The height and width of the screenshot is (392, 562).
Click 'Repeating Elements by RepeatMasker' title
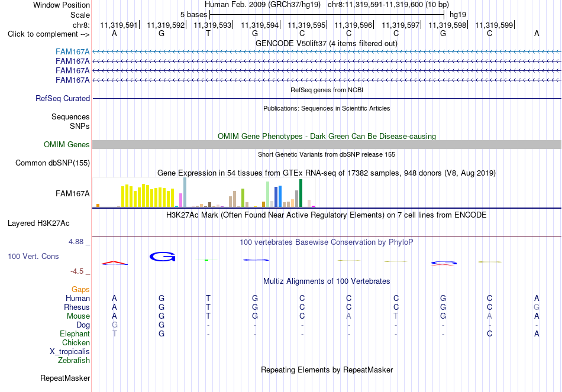pyautogui.click(x=327, y=370)
